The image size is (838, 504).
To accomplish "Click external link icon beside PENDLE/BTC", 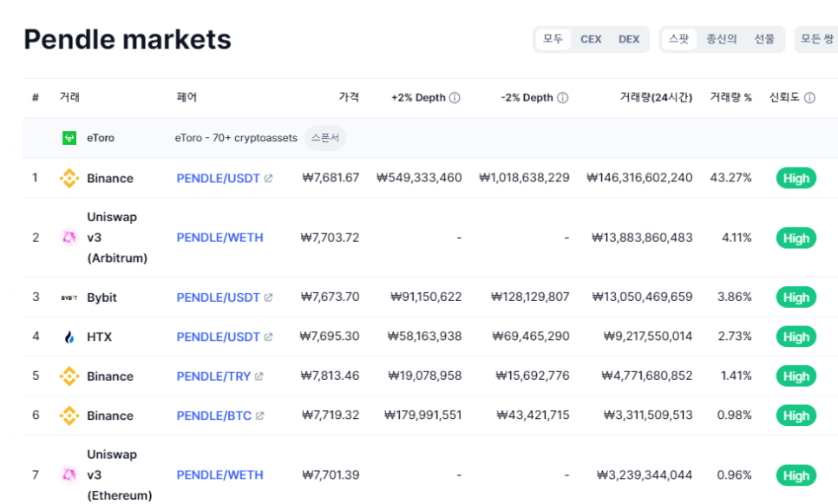I will 259,416.
